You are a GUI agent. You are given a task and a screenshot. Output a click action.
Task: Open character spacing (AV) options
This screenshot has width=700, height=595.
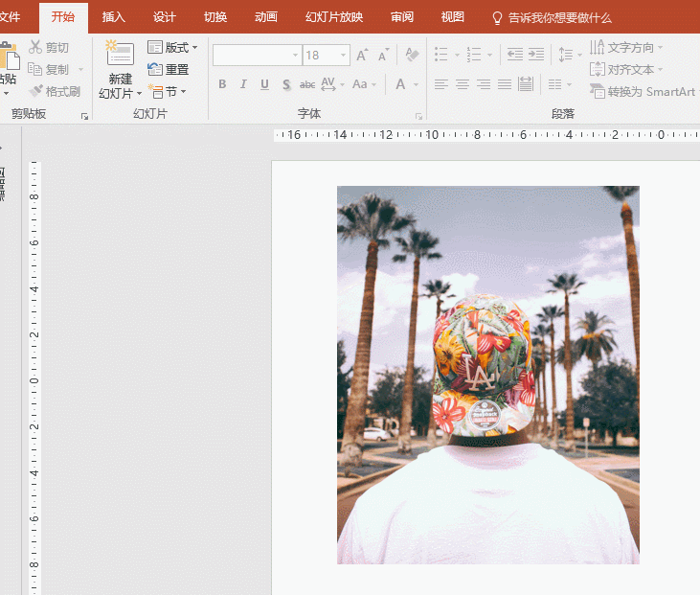click(x=332, y=84)
